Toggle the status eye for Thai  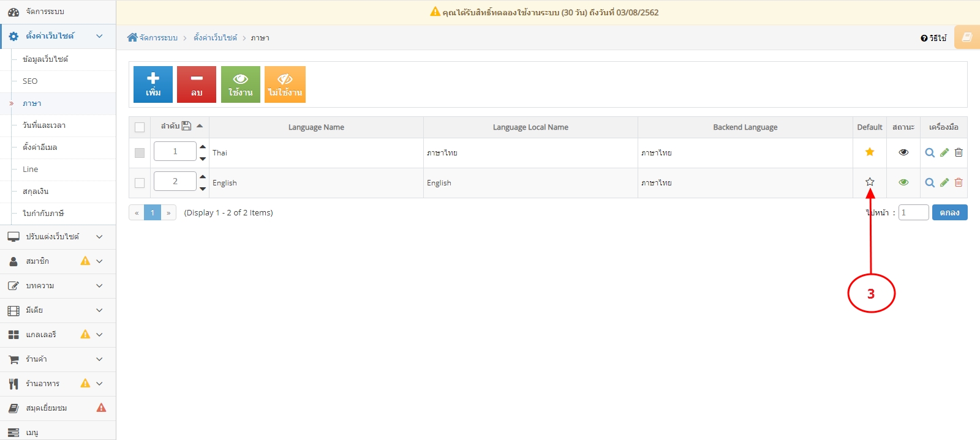coord(903,152)
